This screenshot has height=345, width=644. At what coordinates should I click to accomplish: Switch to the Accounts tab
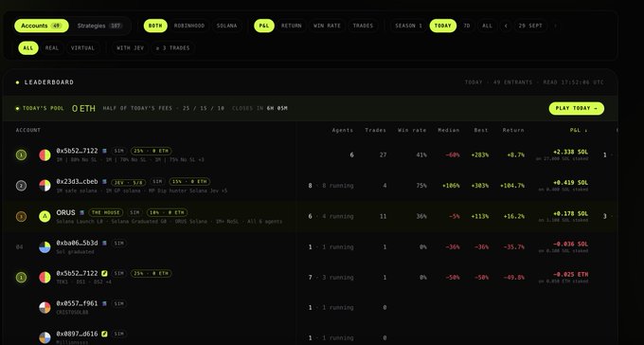(41, 26)
